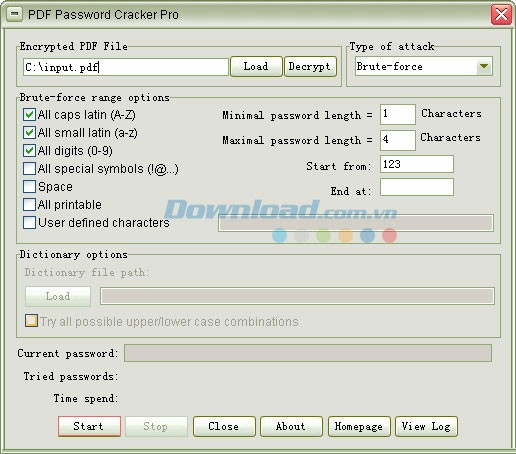Tick the All printable checkbox
The width and height of the screenshot is (516, 454).
tap(29, 205)
